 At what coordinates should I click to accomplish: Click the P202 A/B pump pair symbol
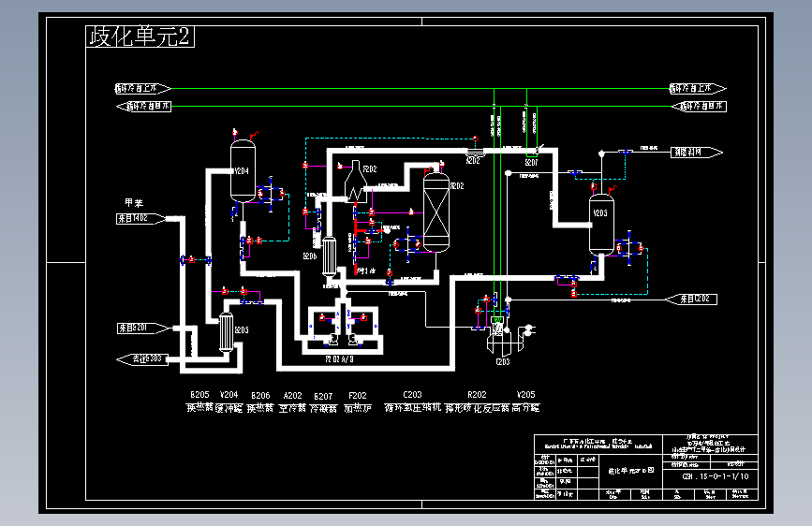(343, 339)
